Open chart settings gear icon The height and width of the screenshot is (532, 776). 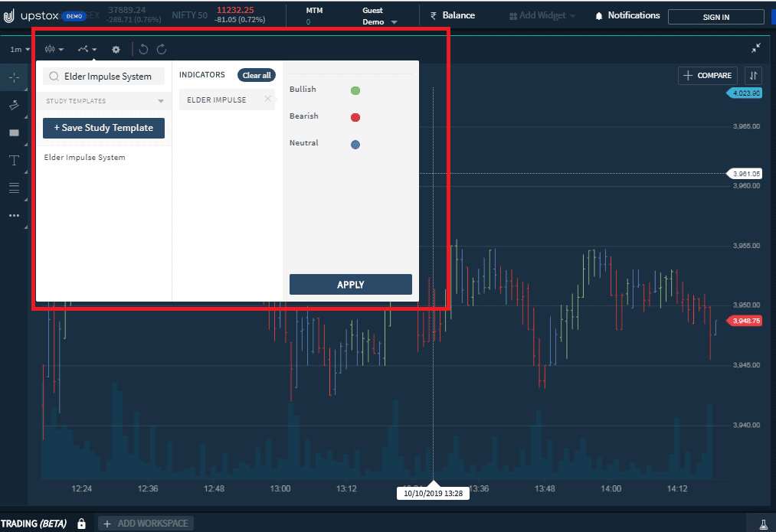116,50
